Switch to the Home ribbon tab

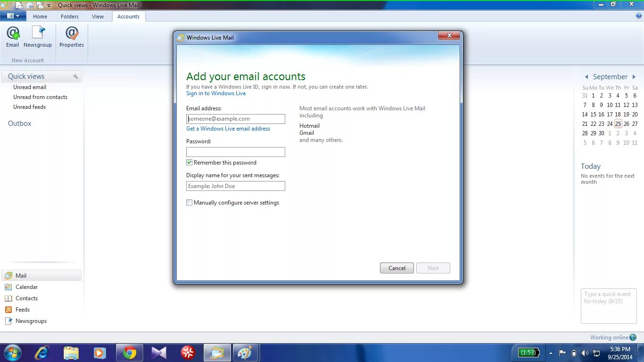(x=40, y=16)
